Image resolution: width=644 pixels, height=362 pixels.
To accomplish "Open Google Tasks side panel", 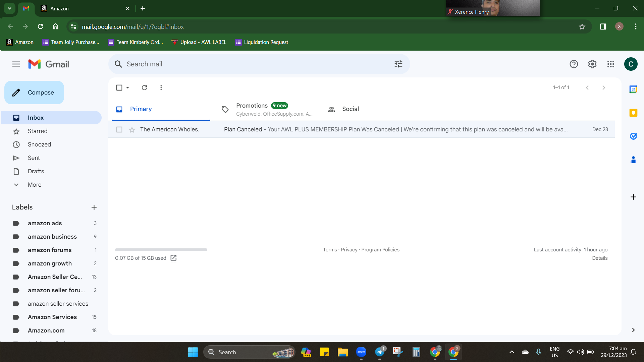I will tap(633, 136).
